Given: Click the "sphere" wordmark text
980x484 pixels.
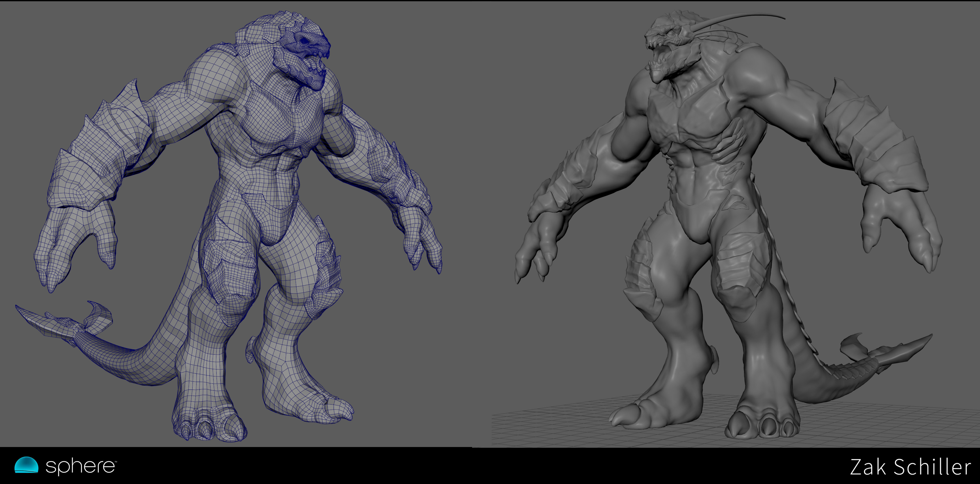Looking at the screenshot, I should 81,466.
